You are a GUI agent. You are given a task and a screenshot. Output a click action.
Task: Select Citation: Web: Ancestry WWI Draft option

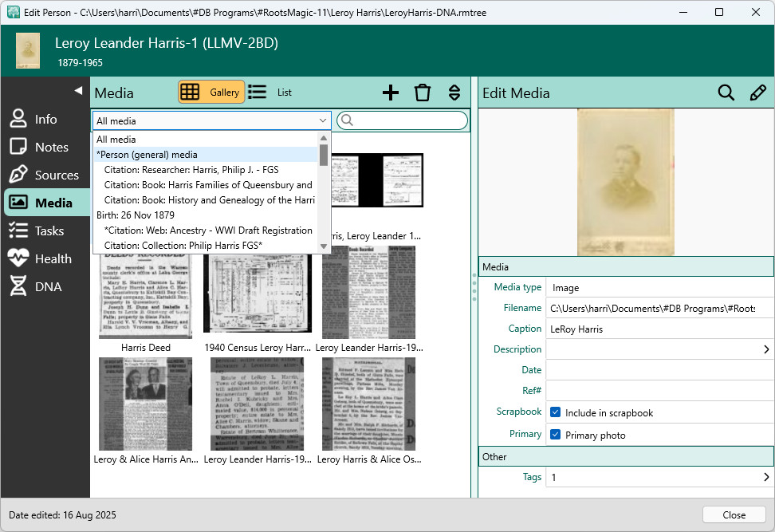point(206,231)
